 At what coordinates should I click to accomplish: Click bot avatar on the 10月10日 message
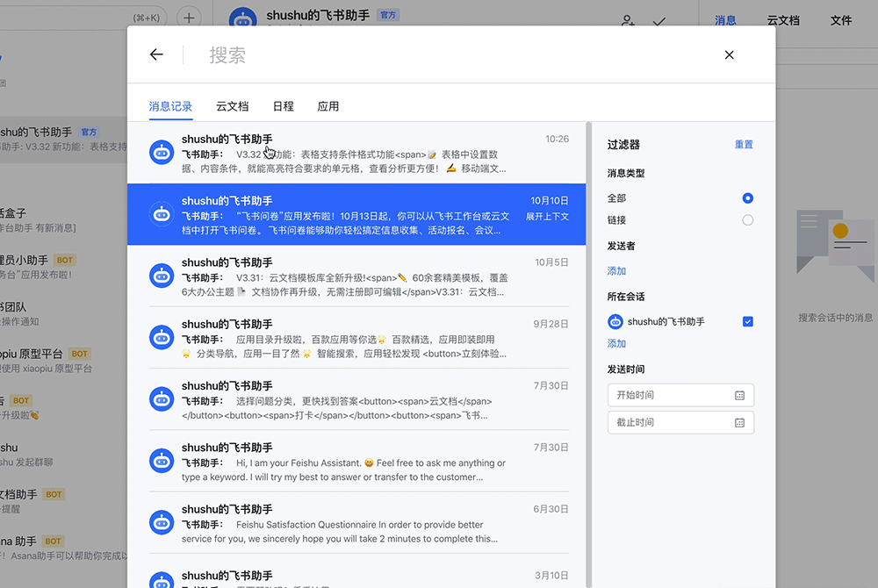pos(162,214)
